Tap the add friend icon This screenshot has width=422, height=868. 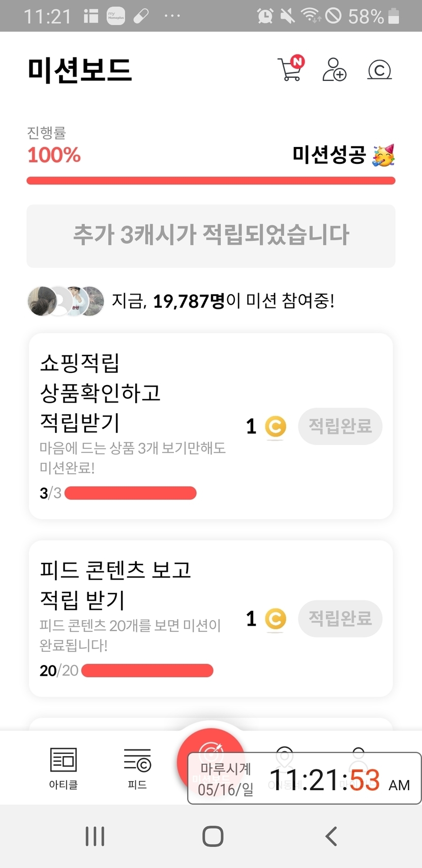[334, 70]
